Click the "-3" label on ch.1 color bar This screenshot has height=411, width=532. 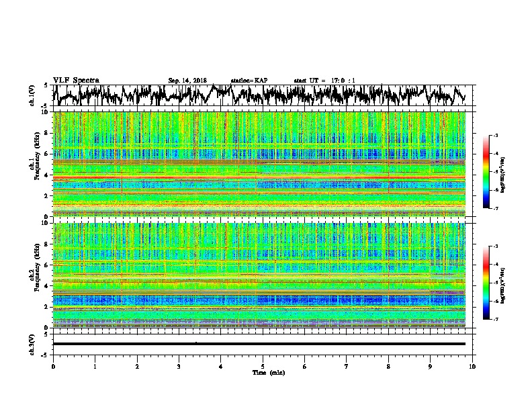click(495, 136)
